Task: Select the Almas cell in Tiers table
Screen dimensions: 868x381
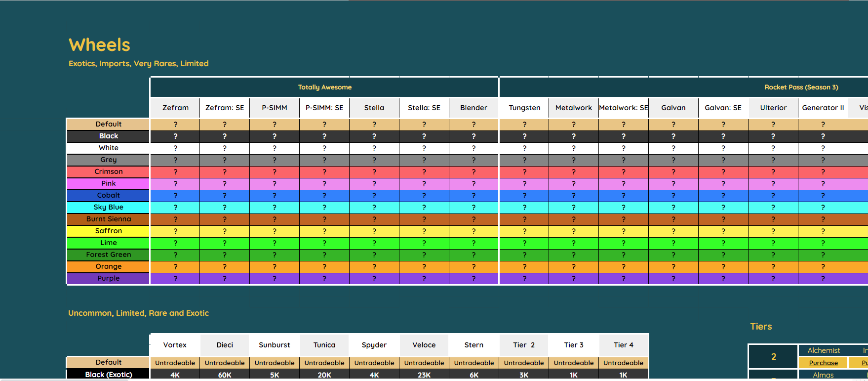Action: [823, 375]
